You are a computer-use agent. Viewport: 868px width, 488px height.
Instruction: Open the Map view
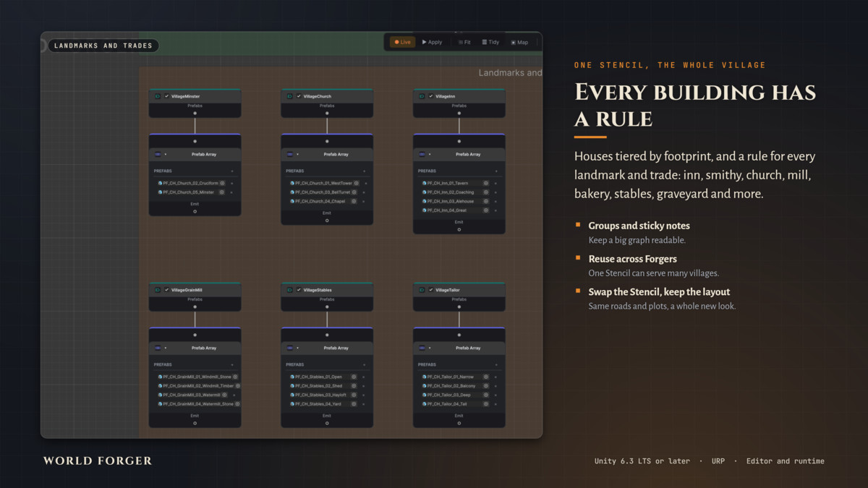(x=520, y=42)
